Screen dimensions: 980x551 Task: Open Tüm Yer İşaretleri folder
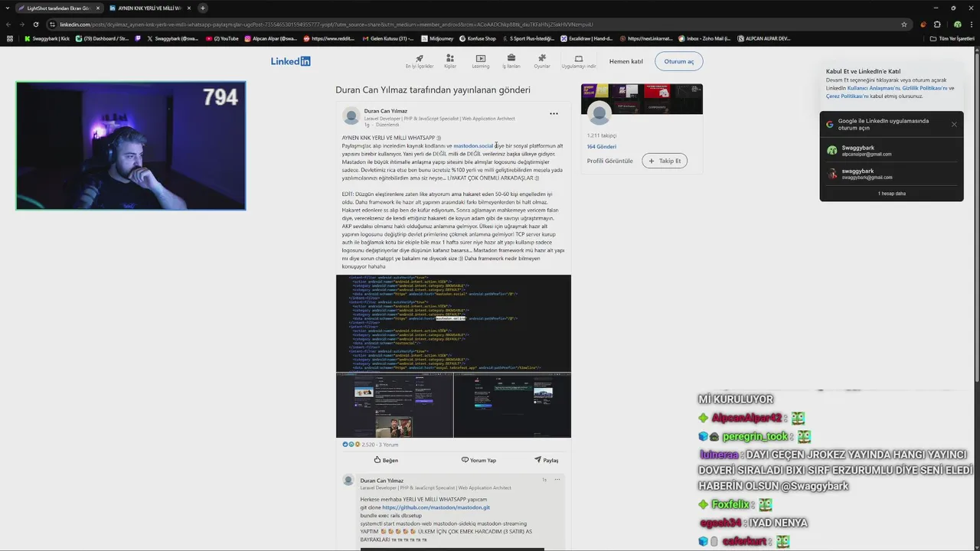[x=952, y=38]
